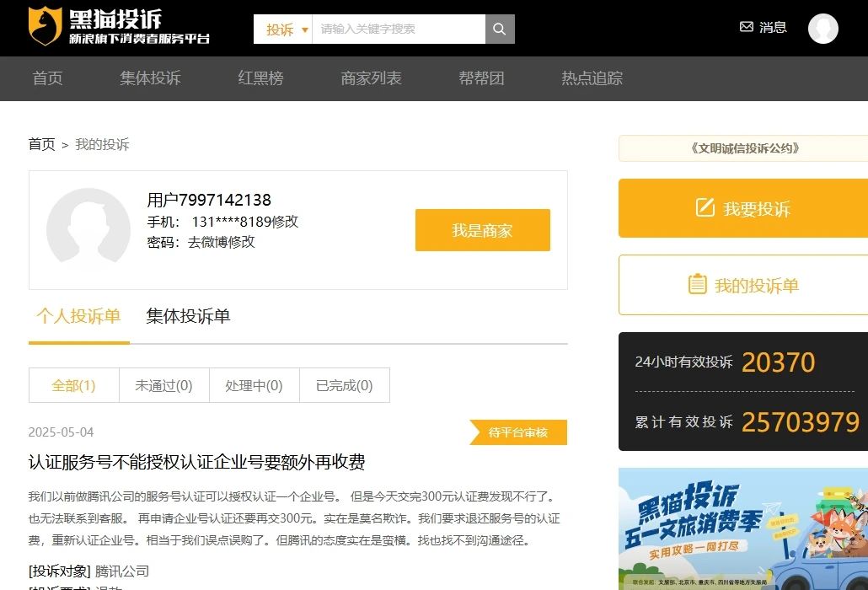Click the 去微博修改 password link

click(x=222, y=242)
